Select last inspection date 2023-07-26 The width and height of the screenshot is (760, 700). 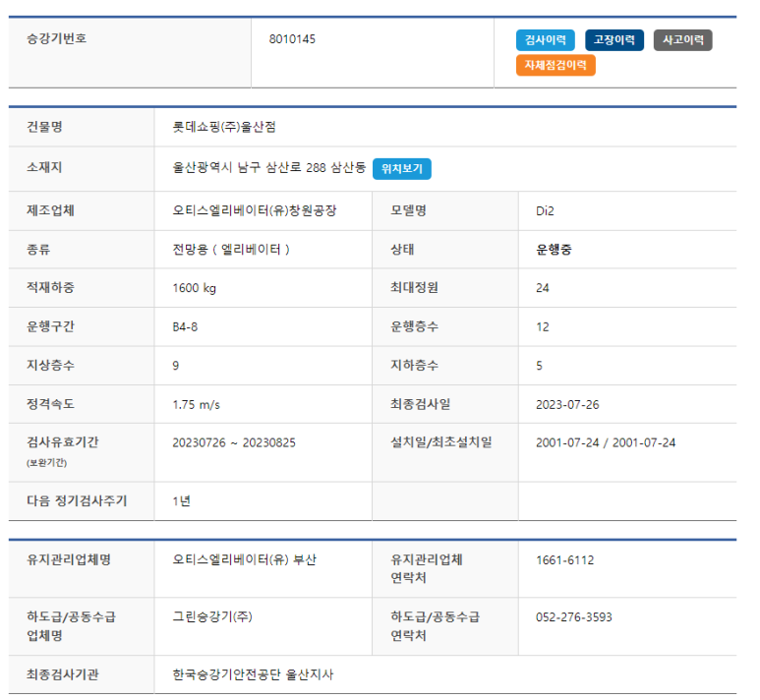[x=567, y=404]
